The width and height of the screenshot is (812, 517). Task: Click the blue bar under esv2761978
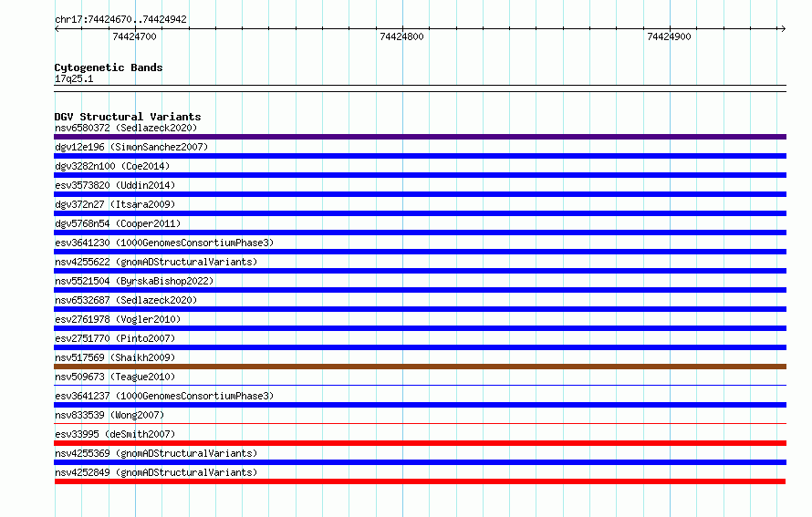coord(420,328)
